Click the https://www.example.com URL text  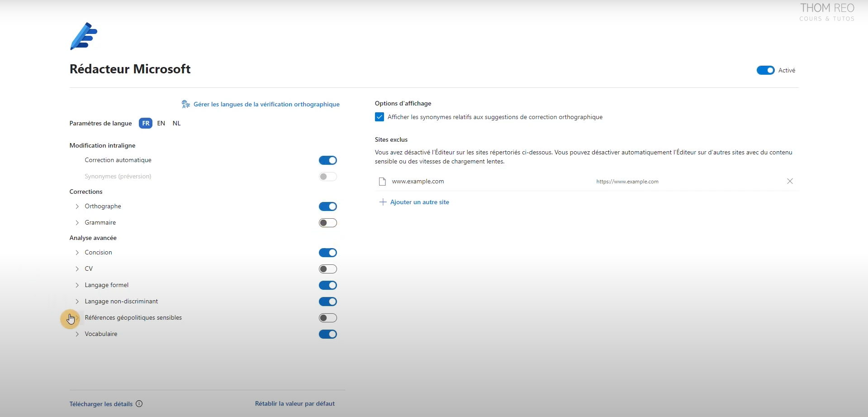[627, 182]
